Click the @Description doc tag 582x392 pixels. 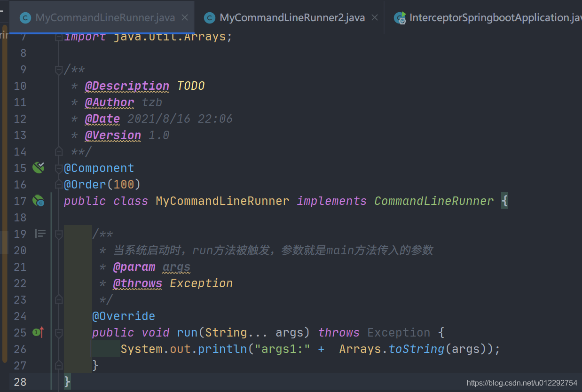127,86
